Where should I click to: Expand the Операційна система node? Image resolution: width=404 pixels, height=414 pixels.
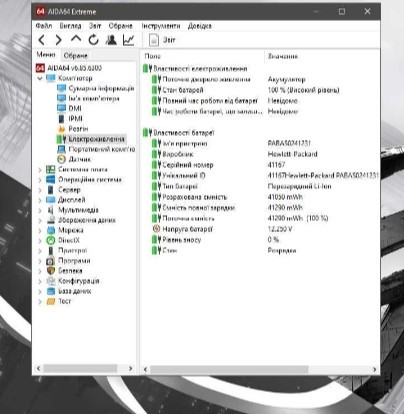(40, 180)
